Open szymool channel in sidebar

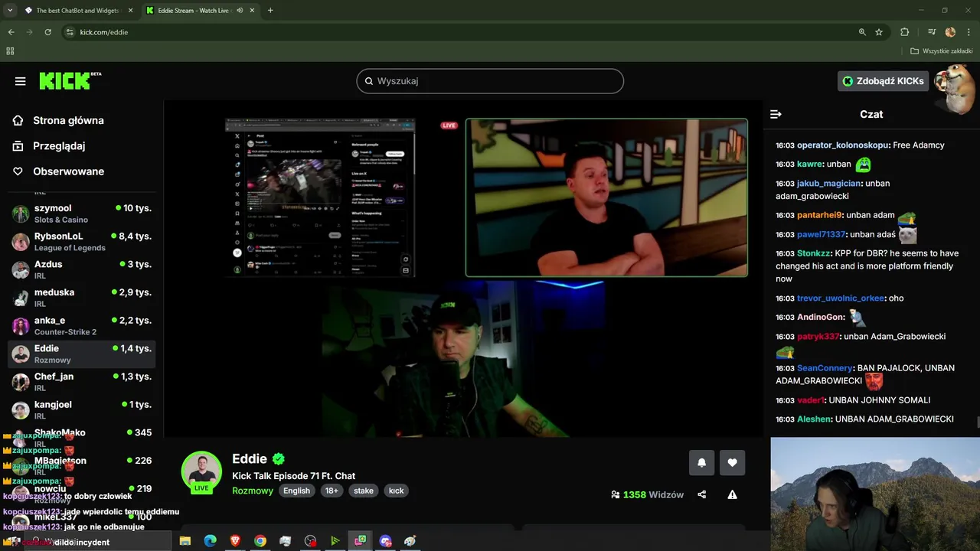(82, 214)
